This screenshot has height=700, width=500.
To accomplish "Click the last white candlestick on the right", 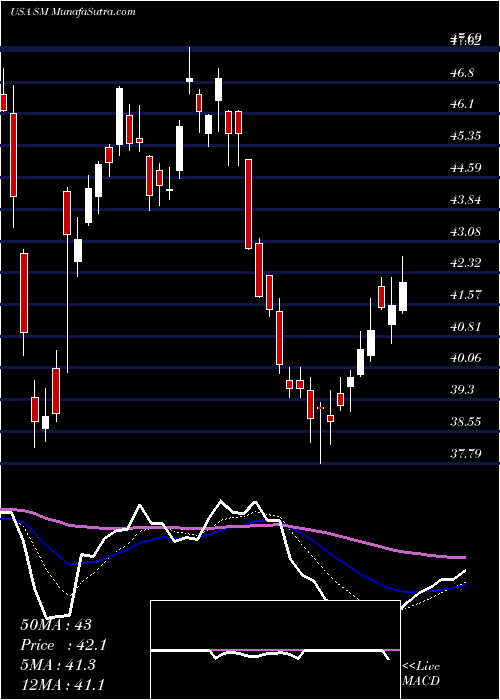I will point(403,296).
